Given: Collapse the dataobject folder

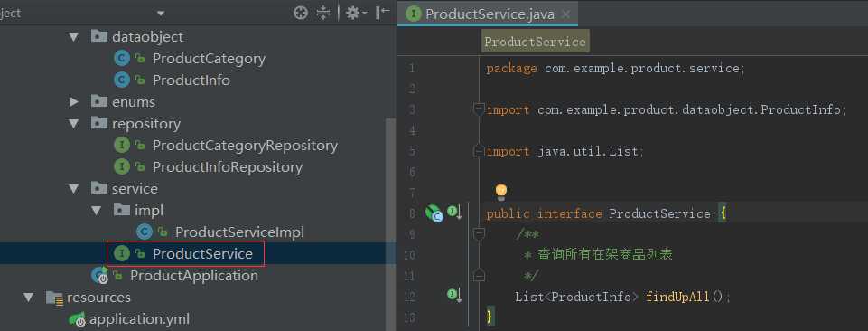Looking at the screenshot, I should (x=74, y=37).
